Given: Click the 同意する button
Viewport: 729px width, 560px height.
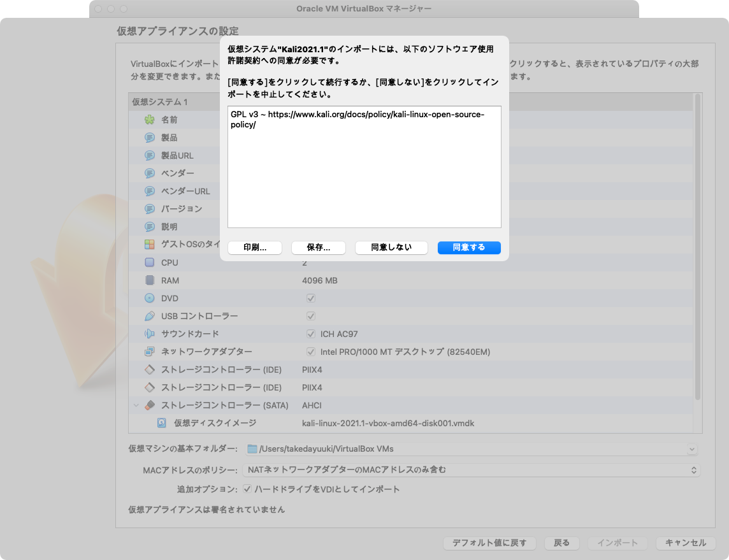Looking at the screenshot, I should [x=469, y=248].
